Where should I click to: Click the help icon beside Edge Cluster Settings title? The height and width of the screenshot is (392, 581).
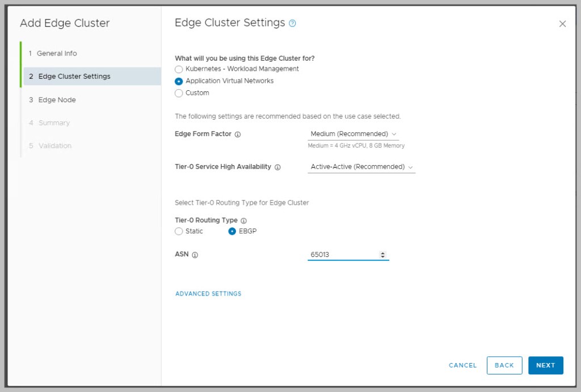[292, 23]
